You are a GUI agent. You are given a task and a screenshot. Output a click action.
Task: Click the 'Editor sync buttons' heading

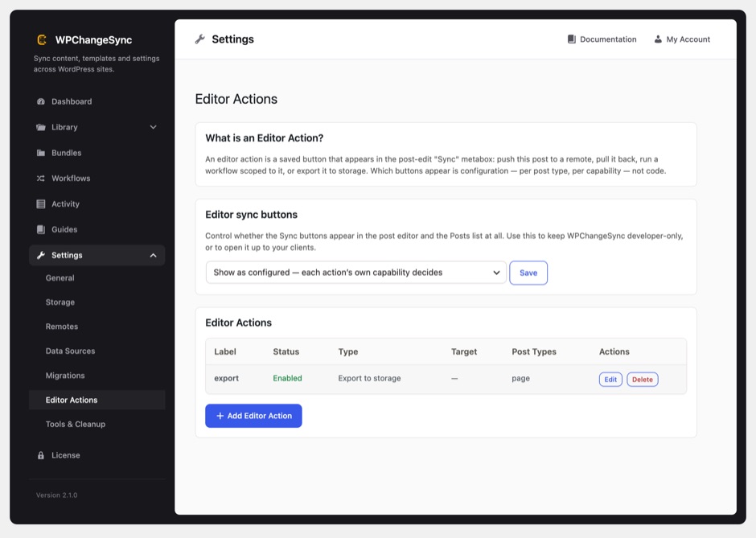(251, 215)
